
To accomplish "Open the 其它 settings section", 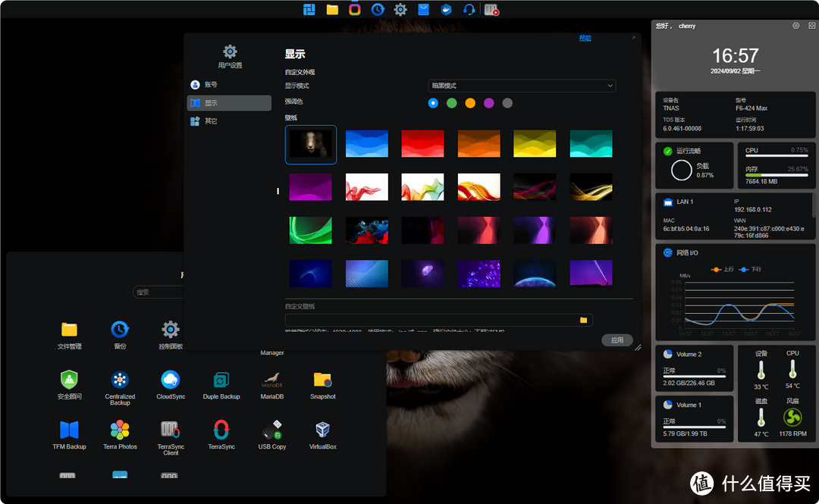I will 211,121.
